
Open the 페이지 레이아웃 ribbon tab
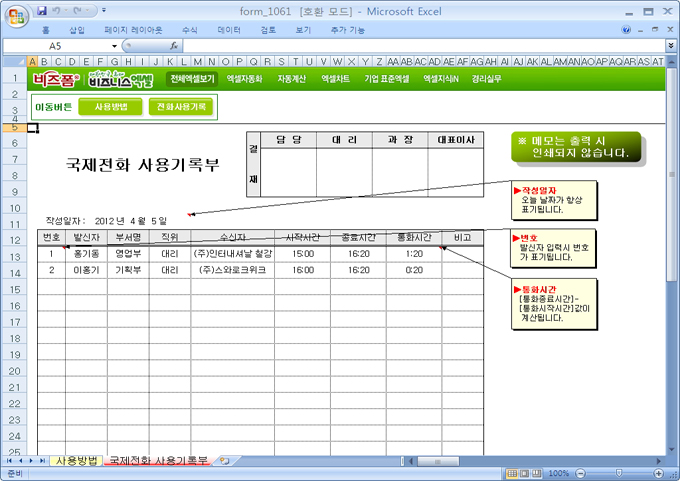coord(133,30)
